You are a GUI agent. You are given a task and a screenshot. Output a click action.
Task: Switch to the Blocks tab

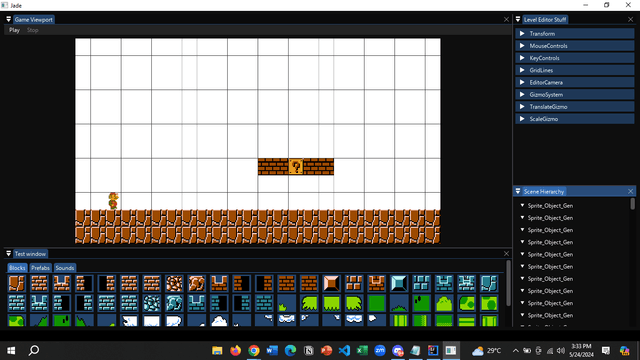pyautogui.click(x=17, y=268)
